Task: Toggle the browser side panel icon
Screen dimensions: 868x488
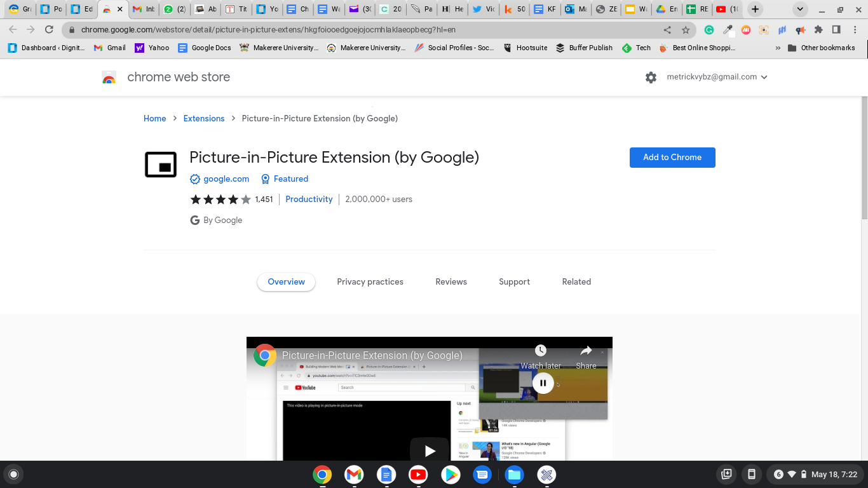Action: pyautogui.click(x=836, y=30)
